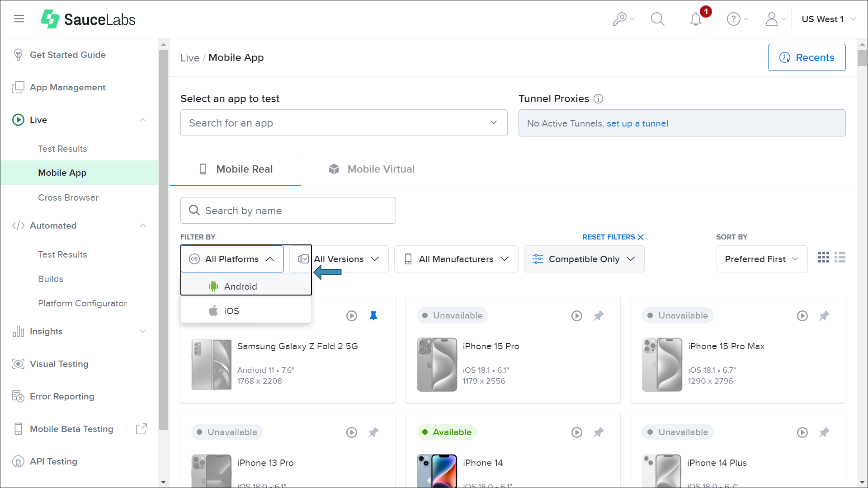Open the access key menu icon
Viewport: 868px width, 488px height.
tap(623, 19)
